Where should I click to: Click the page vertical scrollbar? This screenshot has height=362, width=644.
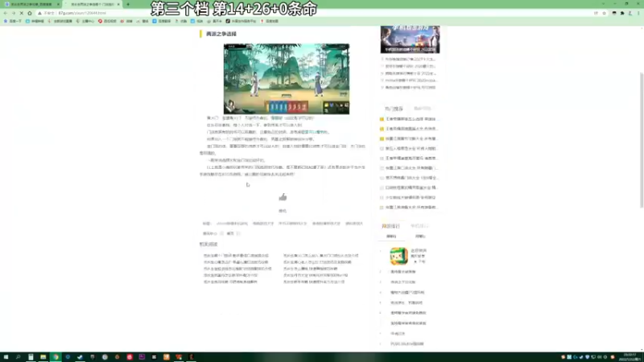(642, 139)
